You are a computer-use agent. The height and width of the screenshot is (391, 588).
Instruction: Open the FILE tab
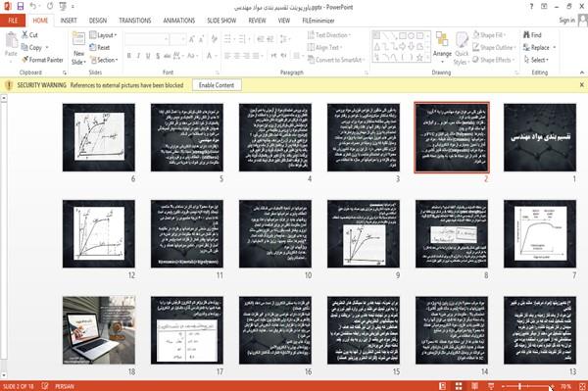pos(13,21)
